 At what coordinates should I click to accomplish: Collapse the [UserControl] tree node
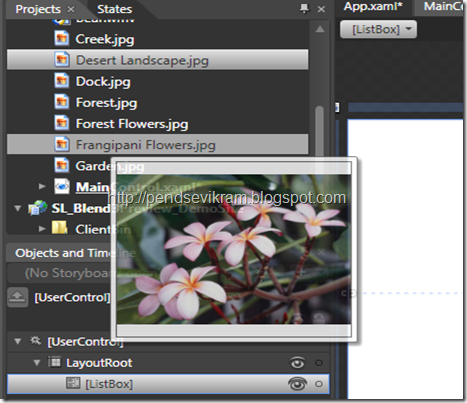[x=18, y=341]
